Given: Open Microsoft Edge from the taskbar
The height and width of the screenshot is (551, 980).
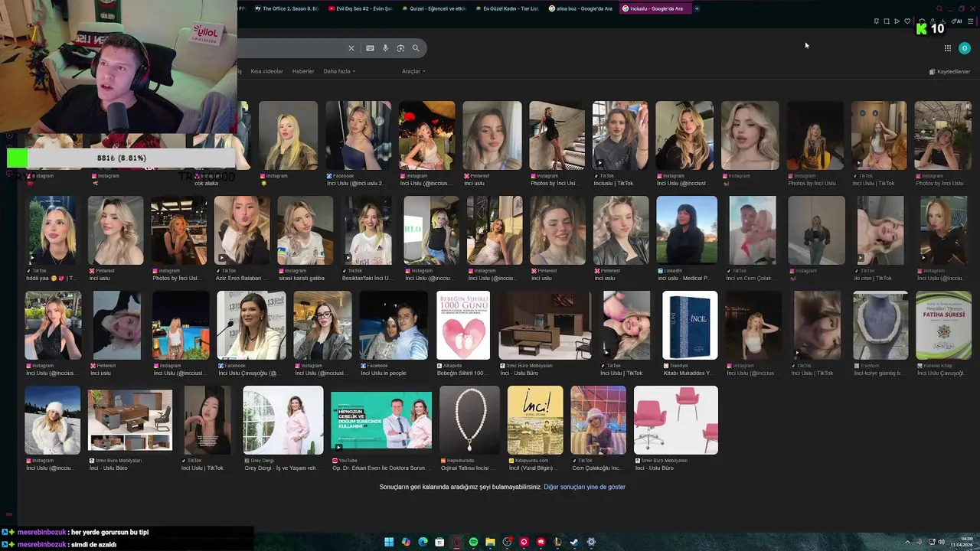Looking at the screenshot, I should coord(423,542).
